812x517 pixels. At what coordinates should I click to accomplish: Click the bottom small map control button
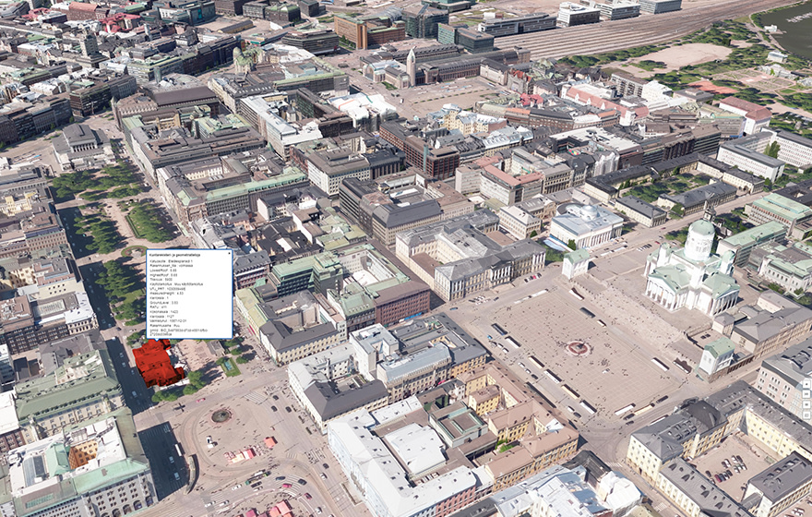pyautogui.click(x=806, y=415)
